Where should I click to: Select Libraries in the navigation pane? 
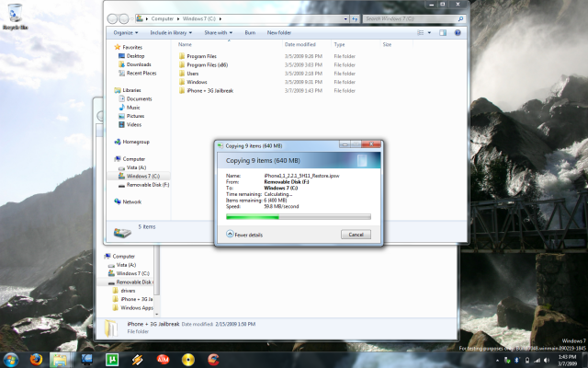click(x=128, y=90)
